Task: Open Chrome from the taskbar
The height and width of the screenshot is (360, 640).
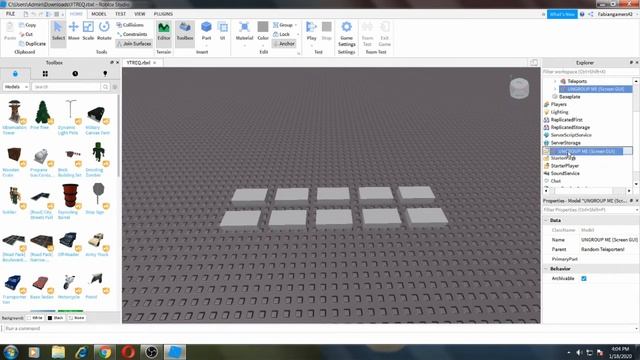Action: coord(104,352)
